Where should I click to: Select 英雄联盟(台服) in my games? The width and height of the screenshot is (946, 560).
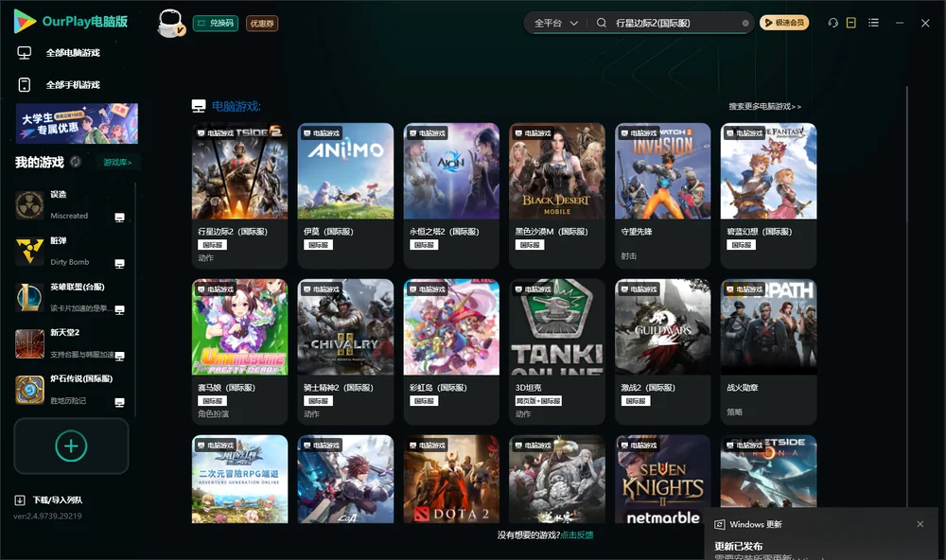tap(69, 297)
